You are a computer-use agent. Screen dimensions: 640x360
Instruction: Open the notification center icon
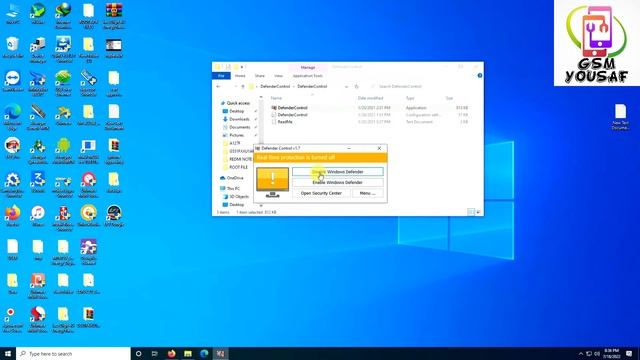629,353
